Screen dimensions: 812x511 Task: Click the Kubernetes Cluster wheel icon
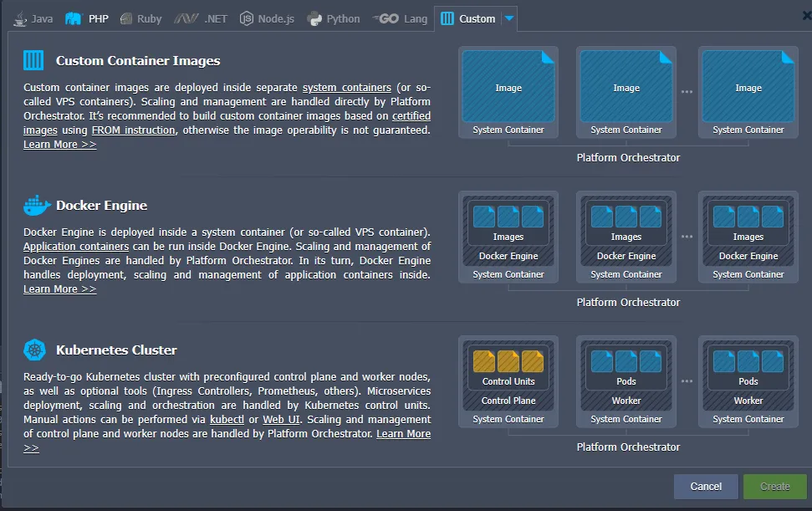pos(33,350)
